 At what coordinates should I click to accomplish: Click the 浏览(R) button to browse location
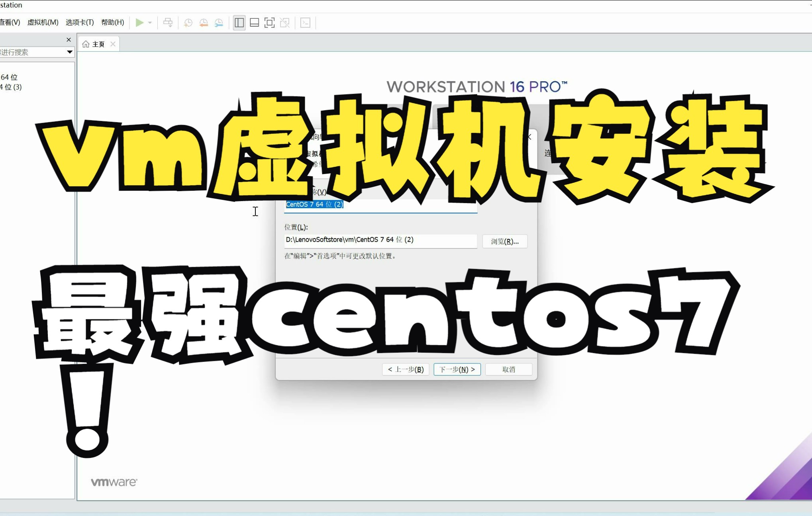[x=505, y=241]
